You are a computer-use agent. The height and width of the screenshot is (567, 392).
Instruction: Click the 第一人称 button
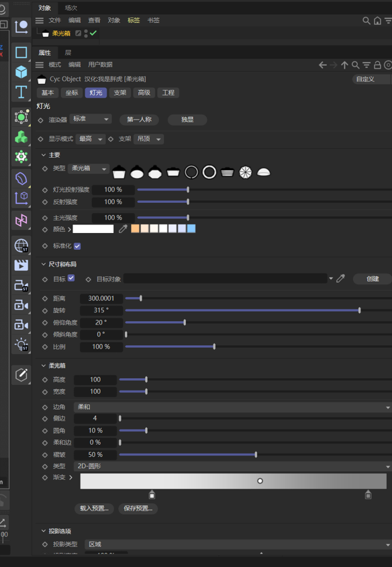pyautogui.click(x=139, y=120)
